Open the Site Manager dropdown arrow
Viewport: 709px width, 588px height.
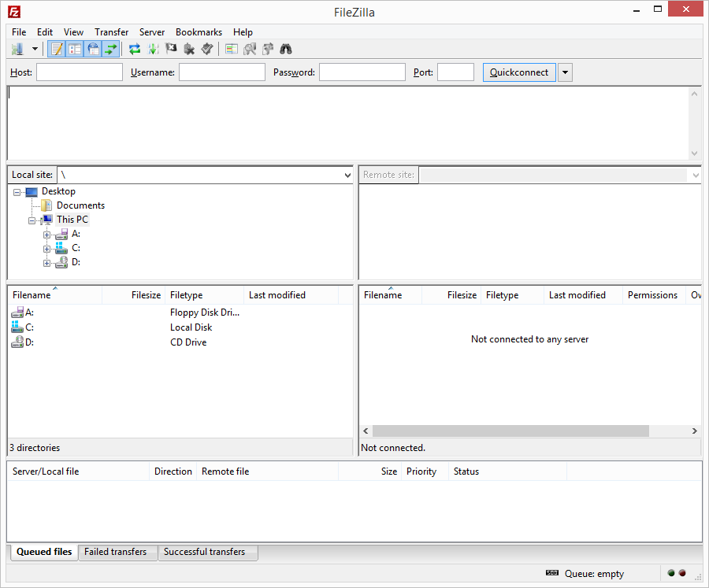coord(35,49)
